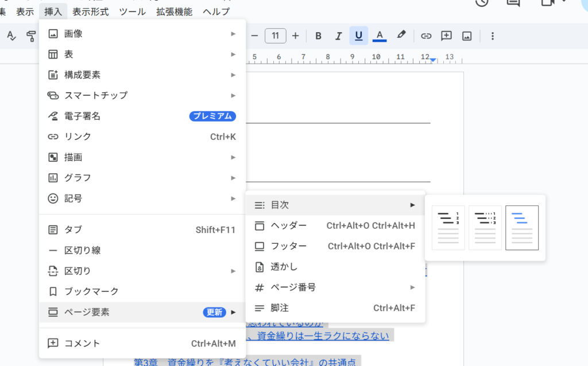Click the insert image toolbar icon
588x366 pixels.
pyautogui.click(x=467, y=36)
